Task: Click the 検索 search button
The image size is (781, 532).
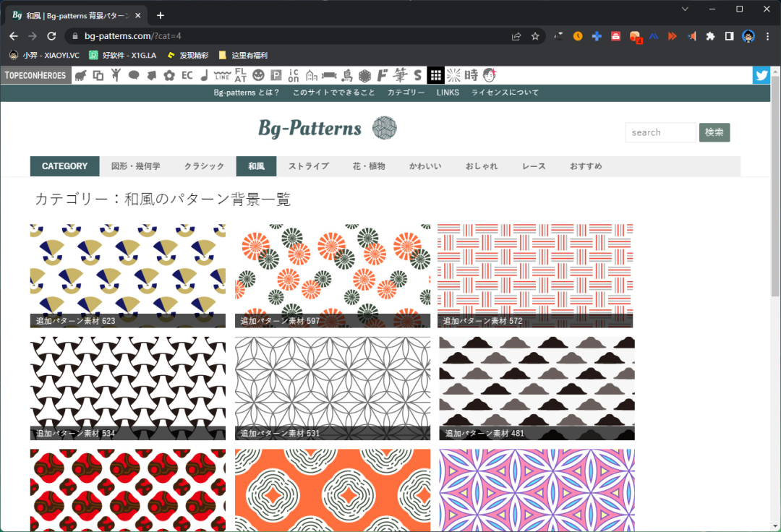Action: point(714,132)
